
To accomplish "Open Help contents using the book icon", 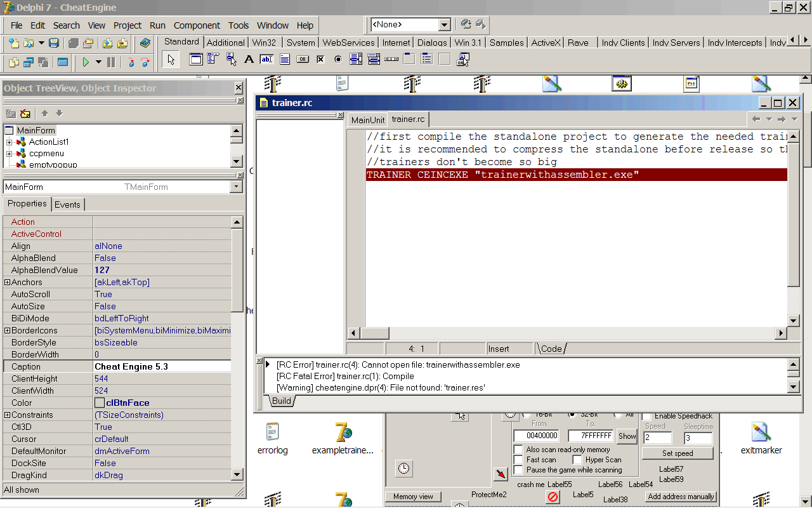I will (145, 43).
